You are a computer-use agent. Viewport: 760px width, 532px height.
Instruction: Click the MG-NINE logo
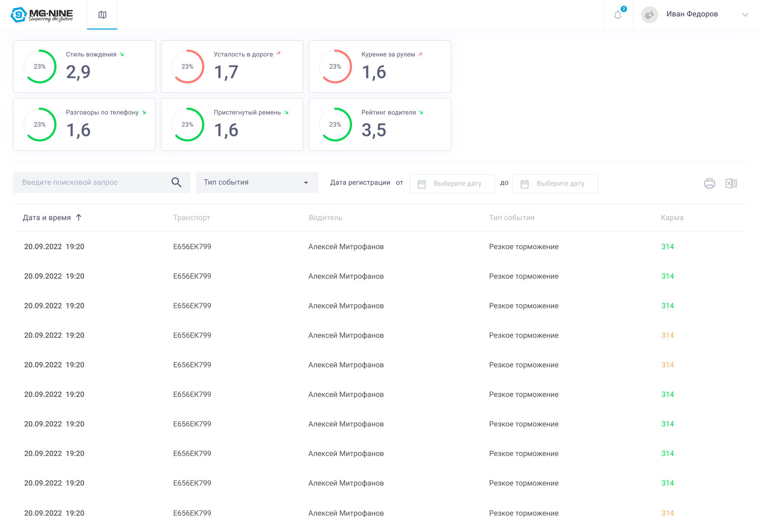click(x=42, y=15)
